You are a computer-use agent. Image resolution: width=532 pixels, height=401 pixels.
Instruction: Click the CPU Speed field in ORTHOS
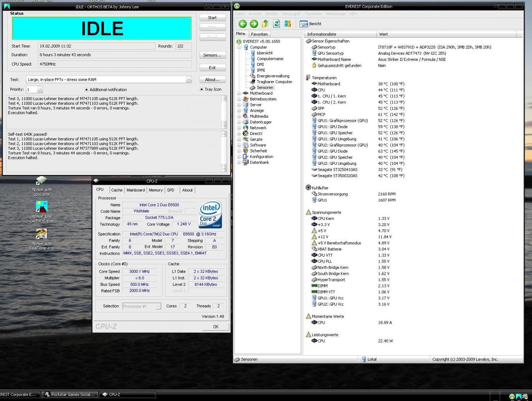coord(115,64)
